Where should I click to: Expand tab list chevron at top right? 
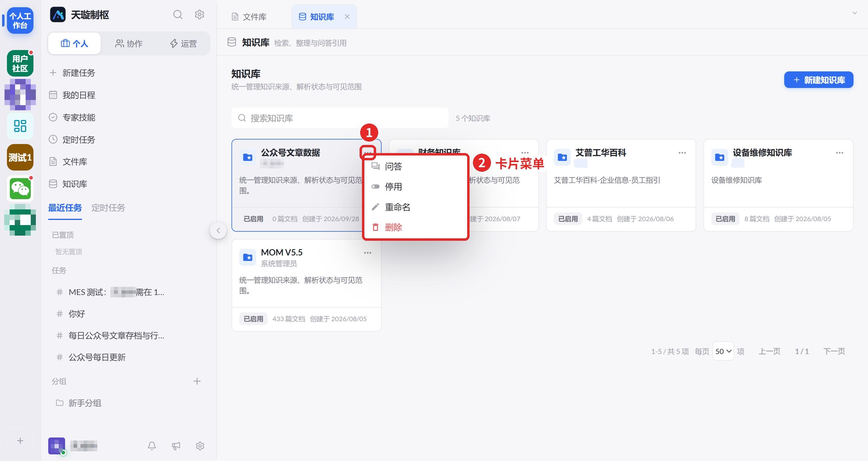(x=854, y=13)
